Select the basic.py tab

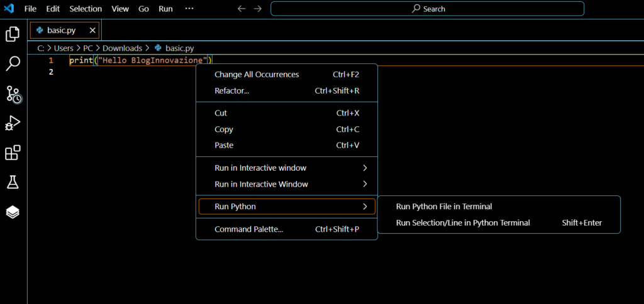tap(60, 30)
